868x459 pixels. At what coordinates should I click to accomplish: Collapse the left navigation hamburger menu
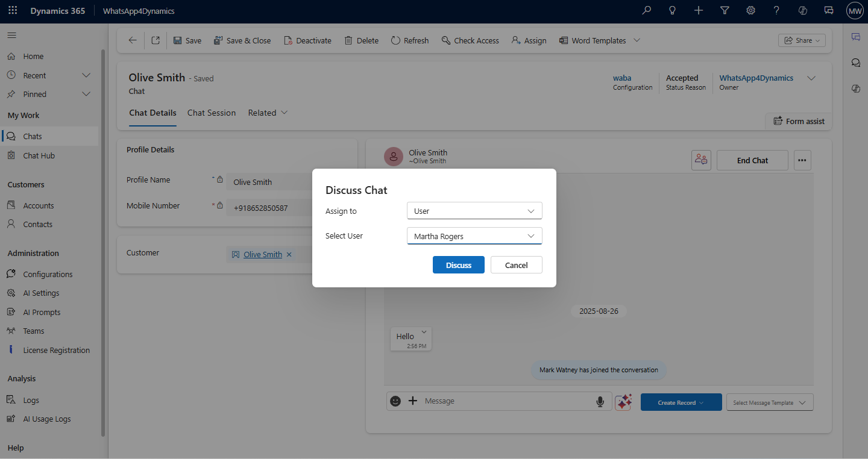click(x=12, y=36)
